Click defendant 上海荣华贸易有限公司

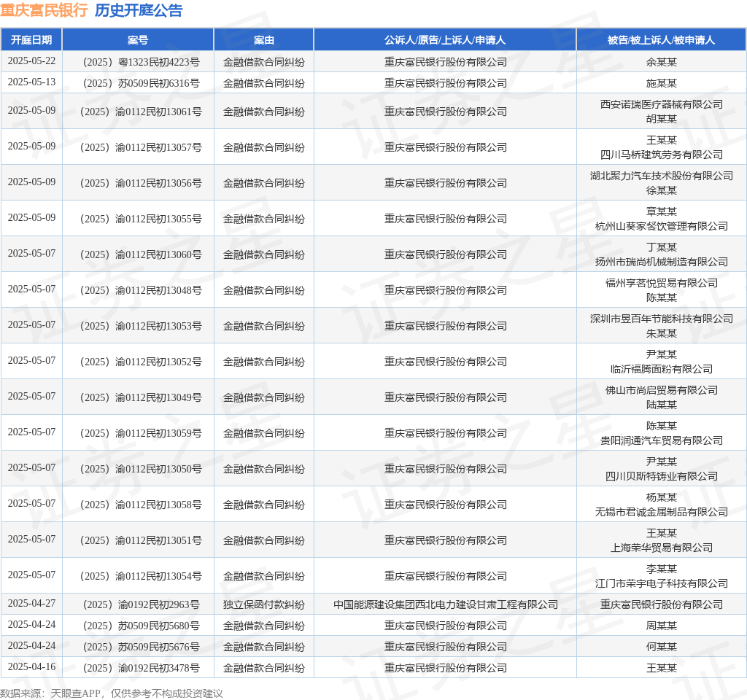click(661, 548)
